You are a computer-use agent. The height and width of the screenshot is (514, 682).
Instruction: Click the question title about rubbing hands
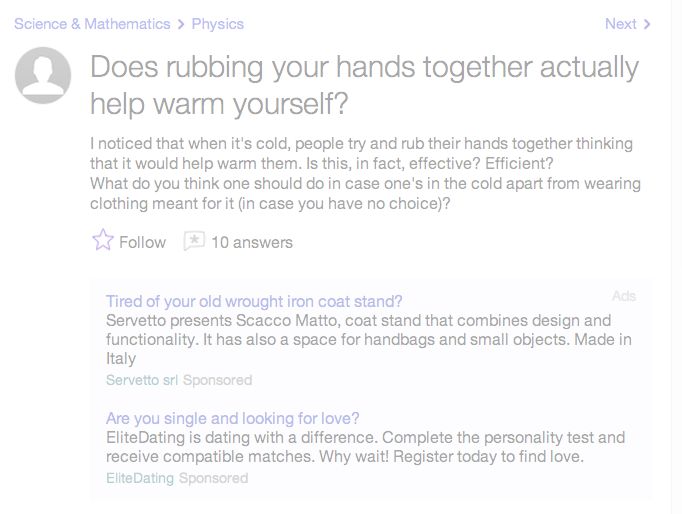364,85
